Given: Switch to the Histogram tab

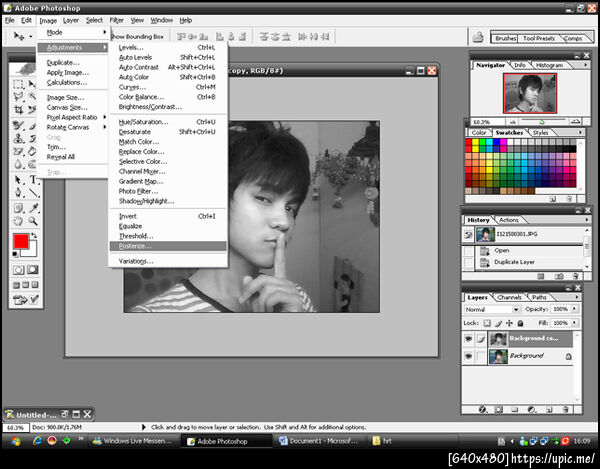Looking at the screenshot, I should tap(549, 65).
